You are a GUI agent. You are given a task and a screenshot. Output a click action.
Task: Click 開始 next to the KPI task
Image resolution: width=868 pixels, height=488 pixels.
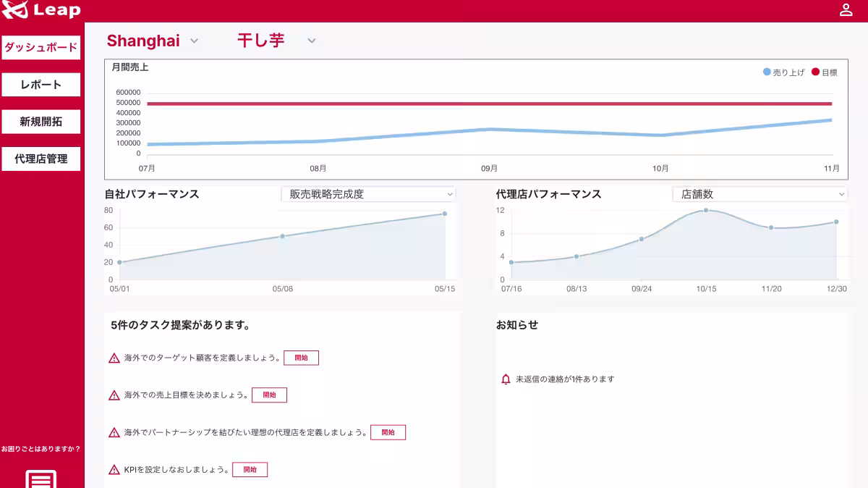249,469
